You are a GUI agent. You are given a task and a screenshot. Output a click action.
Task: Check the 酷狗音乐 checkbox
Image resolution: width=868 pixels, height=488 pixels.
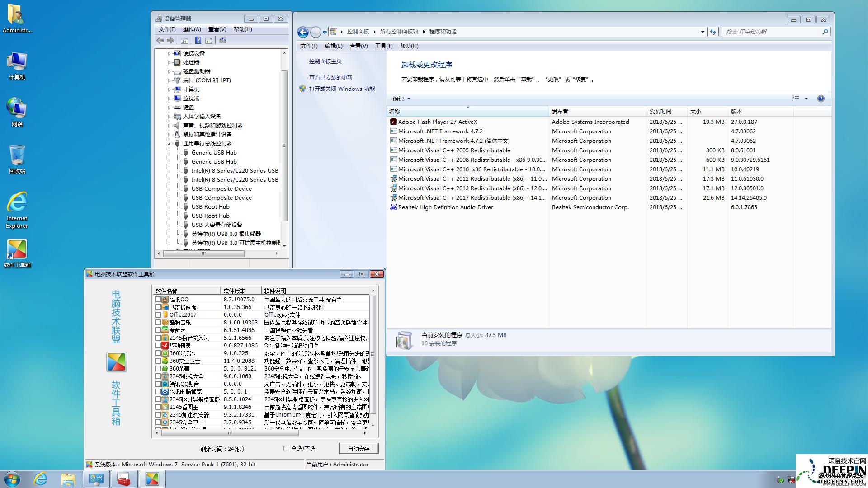pos(158,323)
